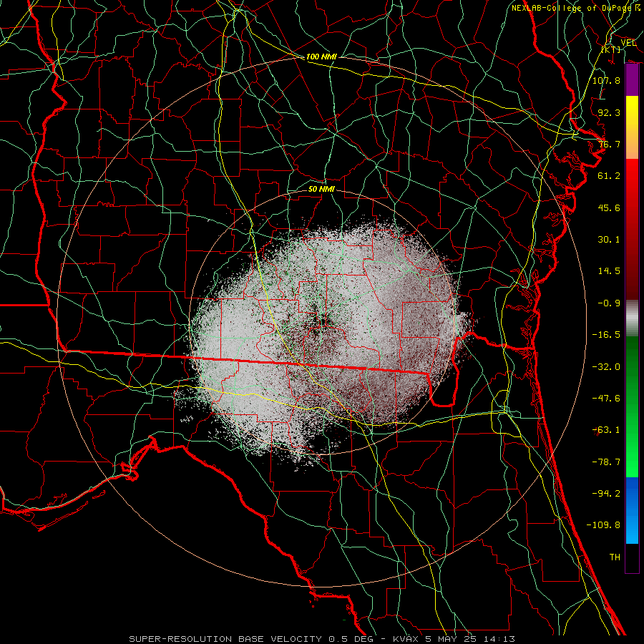The image size is (644, 644).
Task: Click the purple segment of velocity color bar
Action: 632,79
